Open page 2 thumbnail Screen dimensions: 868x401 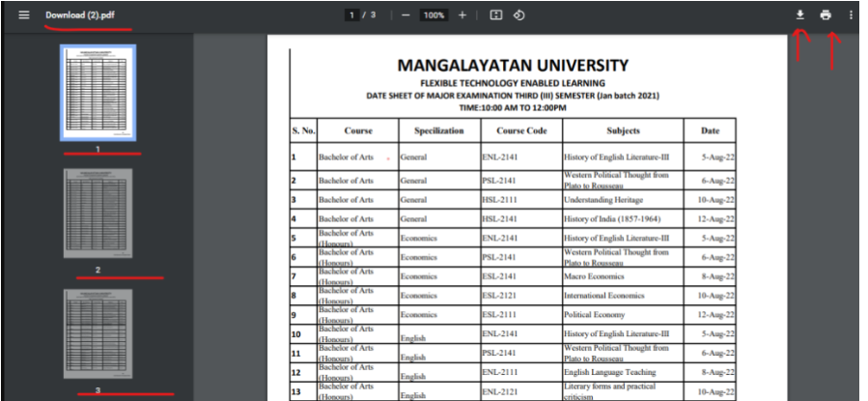point(98,214)
